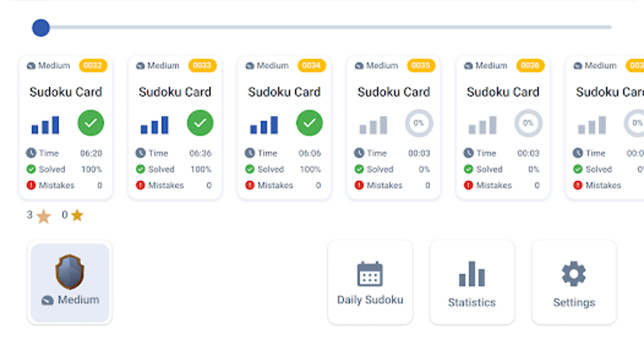Open the Settings gear icon
644x362 pixels.
tap(574, 274)
